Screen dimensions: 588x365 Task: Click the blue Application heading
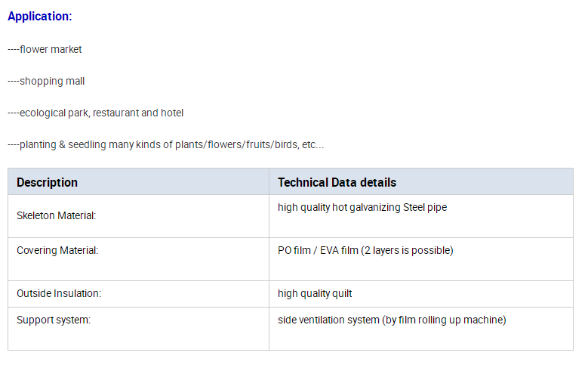pos(39,16)
